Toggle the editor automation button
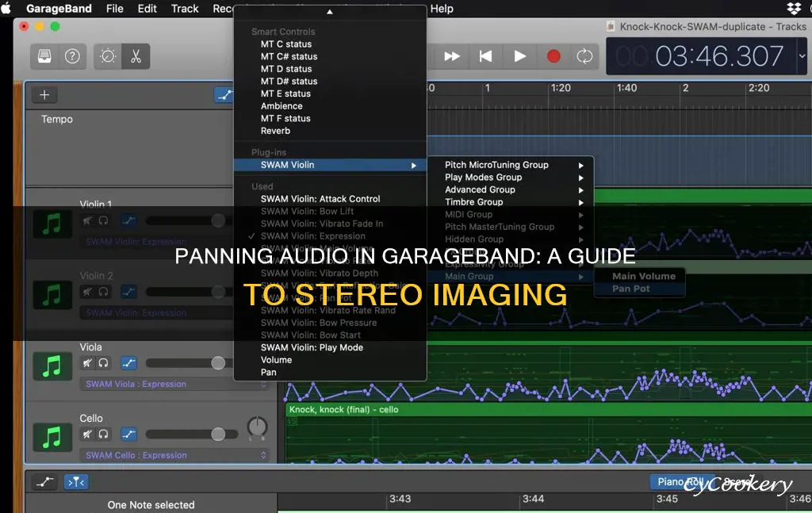The height and width of the screenshot is (513, 812). 45,482
